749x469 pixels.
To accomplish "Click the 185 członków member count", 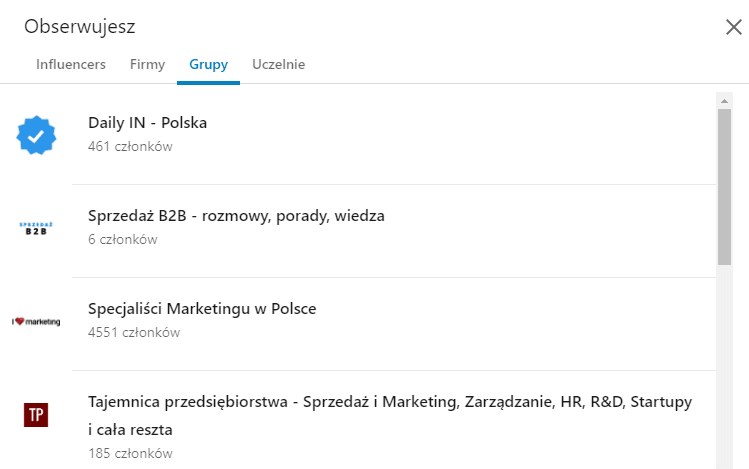I will [x=130, y=453].
